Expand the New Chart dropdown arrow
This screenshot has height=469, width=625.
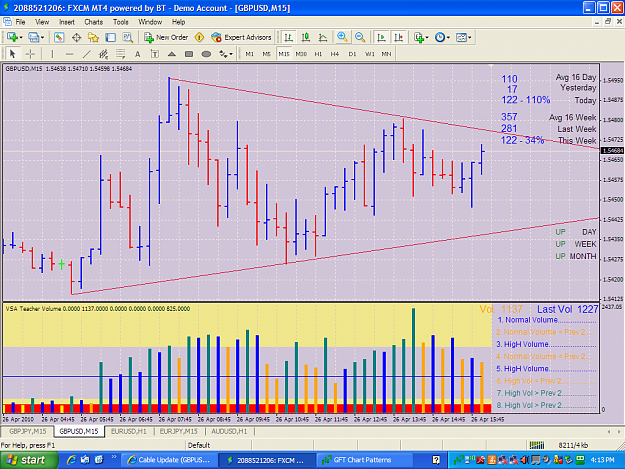click(x=21, y=37)
